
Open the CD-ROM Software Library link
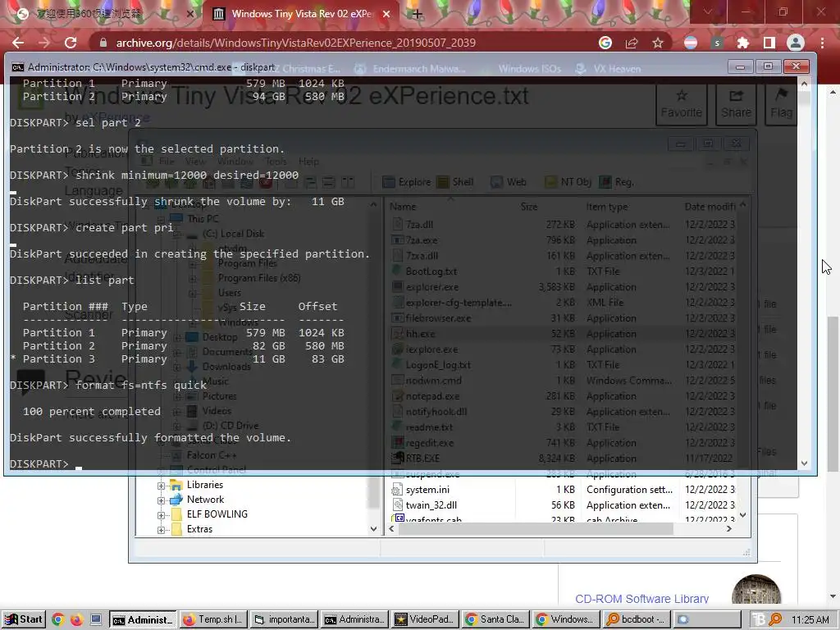click(x=641, y=599)
